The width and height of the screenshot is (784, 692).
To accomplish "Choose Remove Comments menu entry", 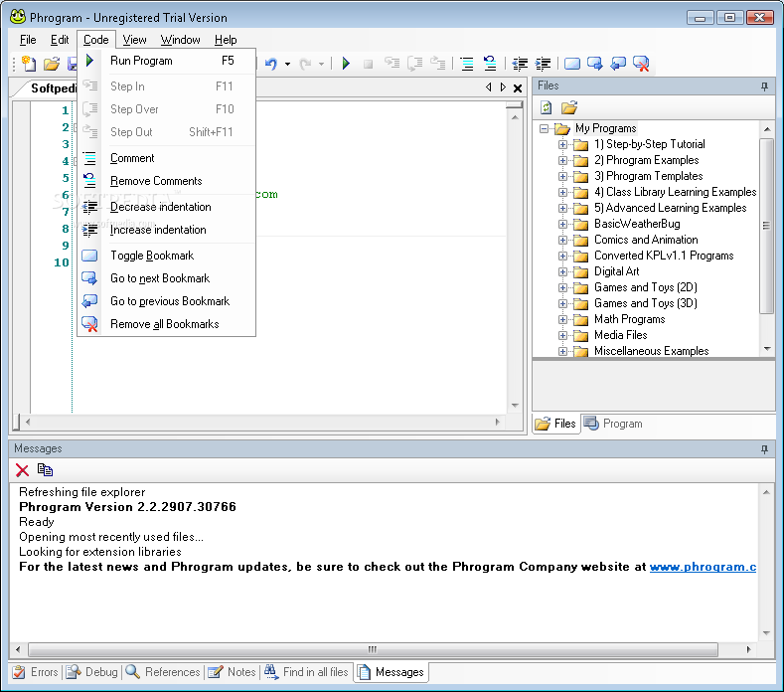I will pyautogui.click(x=167, y=181).
